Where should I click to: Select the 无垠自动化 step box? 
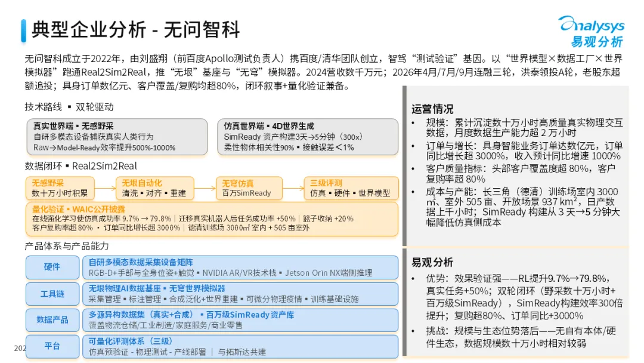click(x=155, y=188)
